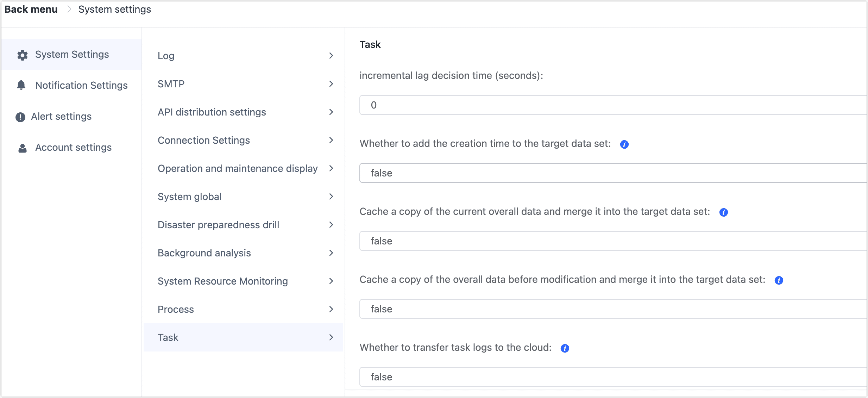Expand the Background analysis section
The width and height of the screenshot is (868, 398).
click(x=243, y=253)
